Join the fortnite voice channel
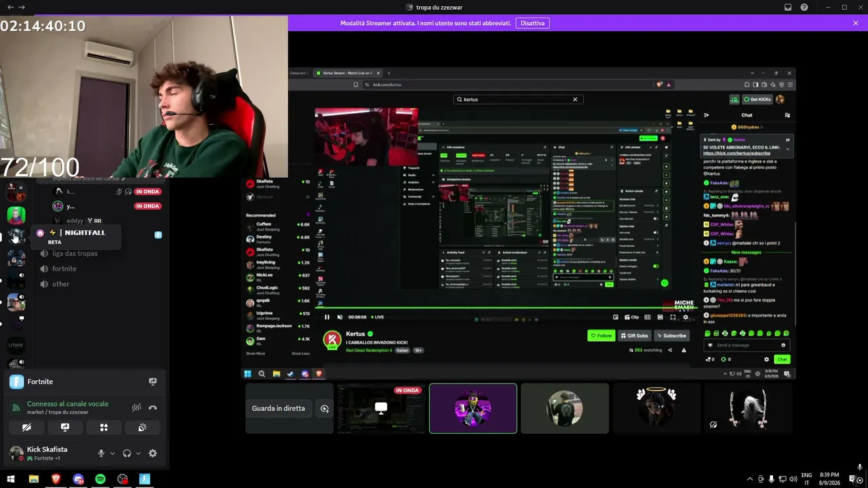Image resolution: width=868 pixels, height=488 pixels. 64,269
